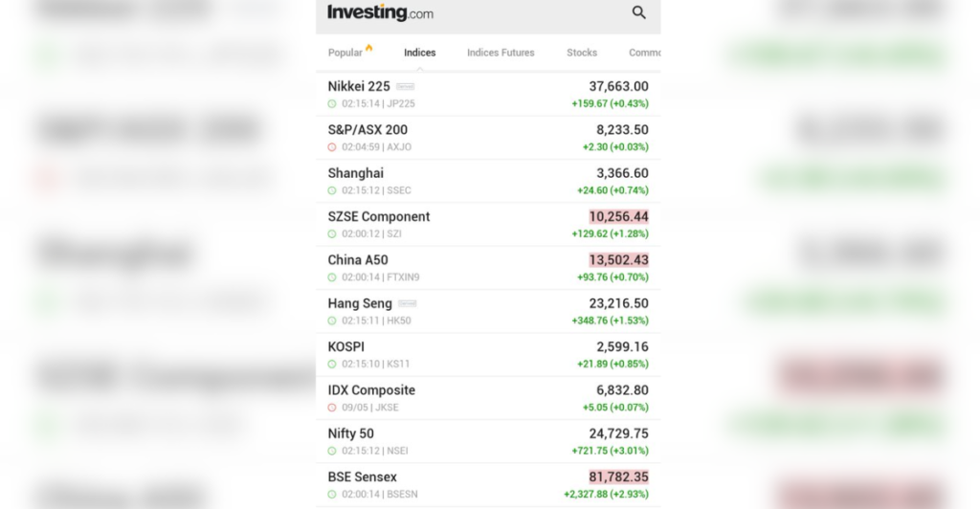Viewport: 980px width, 509px height.
Task: Click the flame icon beside Popular
Action: [368, 48]
